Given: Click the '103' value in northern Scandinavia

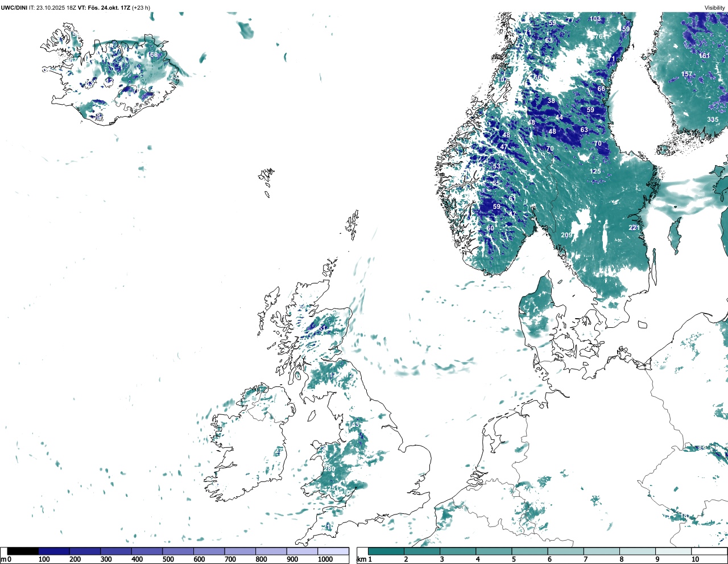Looking at the screenshot, I should tap(595, 19).
